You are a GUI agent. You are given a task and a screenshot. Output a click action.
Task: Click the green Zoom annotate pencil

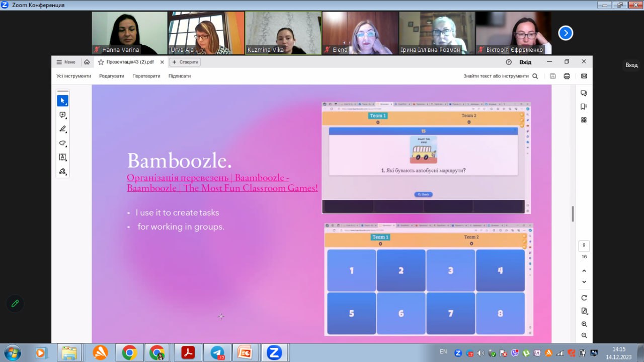click(15, 303)
